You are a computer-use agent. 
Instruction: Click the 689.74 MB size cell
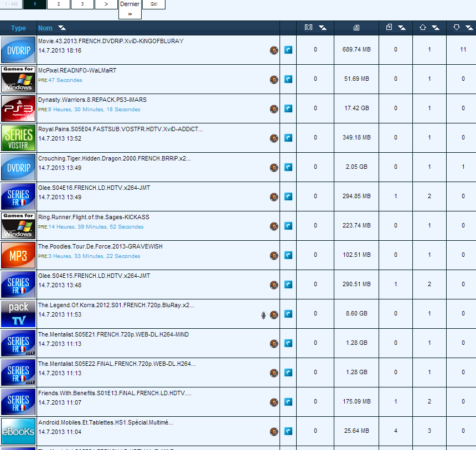point(356,49)
